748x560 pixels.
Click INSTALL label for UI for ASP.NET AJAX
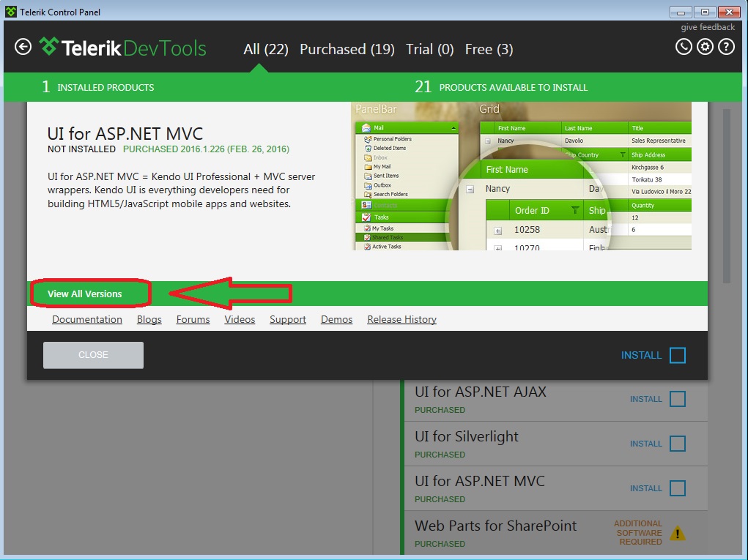point(646,399)
